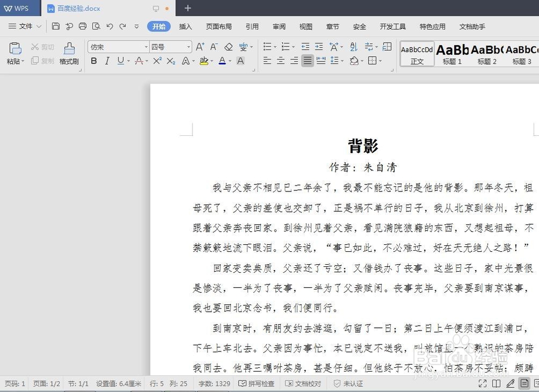Open Print Preview from quick access toolbar

[x=96, y=26]
